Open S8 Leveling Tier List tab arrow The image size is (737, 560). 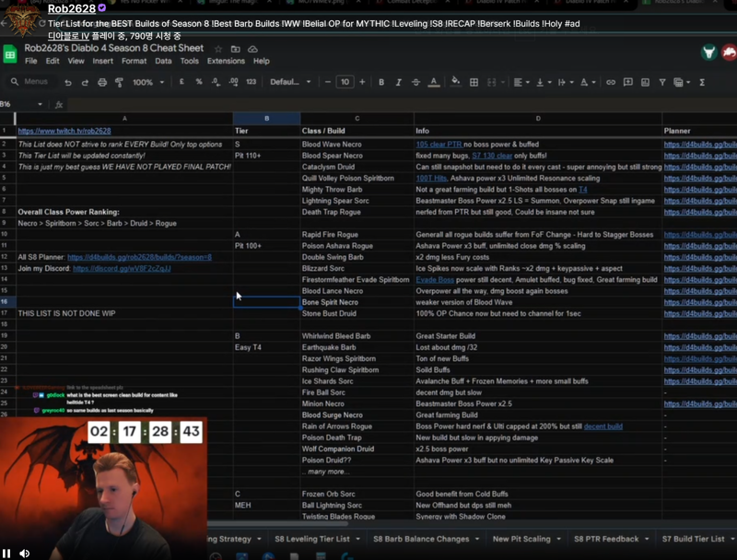(357, 539)
